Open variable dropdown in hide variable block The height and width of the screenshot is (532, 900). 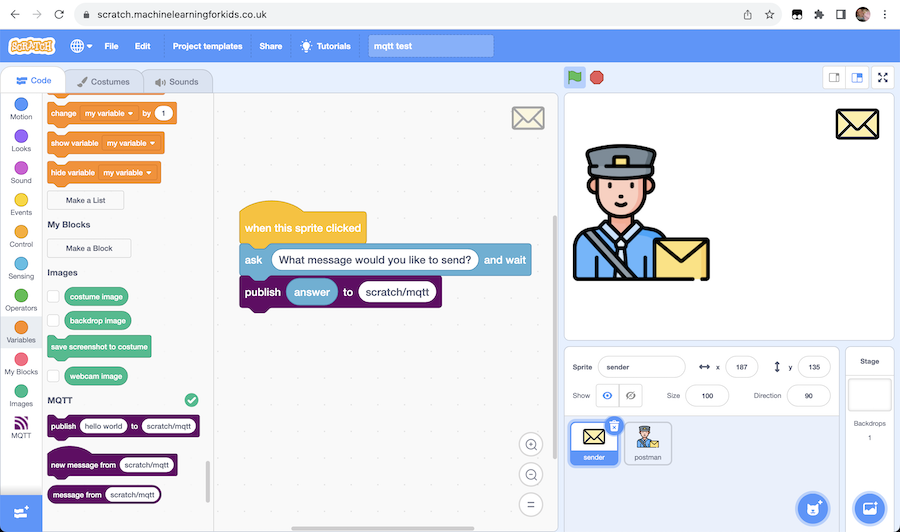click(x=127, y=173)
